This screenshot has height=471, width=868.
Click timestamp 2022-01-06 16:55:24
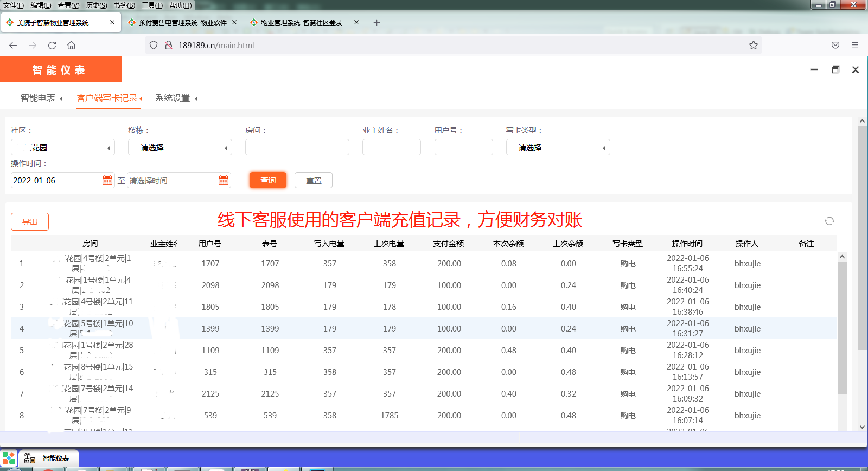click(688, 263)
